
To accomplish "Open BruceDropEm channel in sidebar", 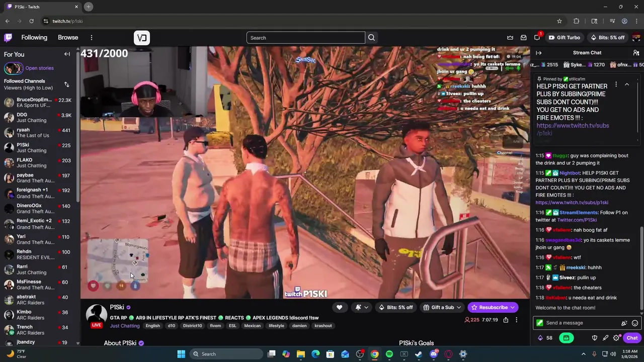I will pos(38,103).
